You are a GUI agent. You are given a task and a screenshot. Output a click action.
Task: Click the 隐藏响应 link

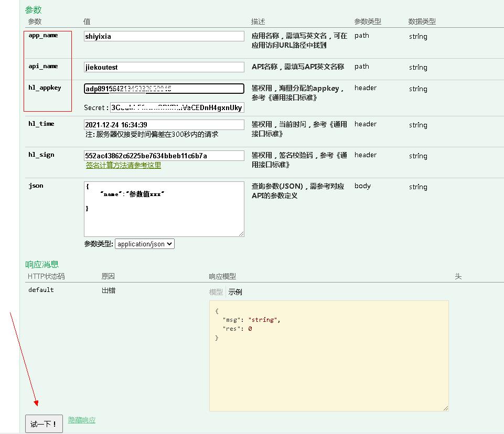(82, 420)
